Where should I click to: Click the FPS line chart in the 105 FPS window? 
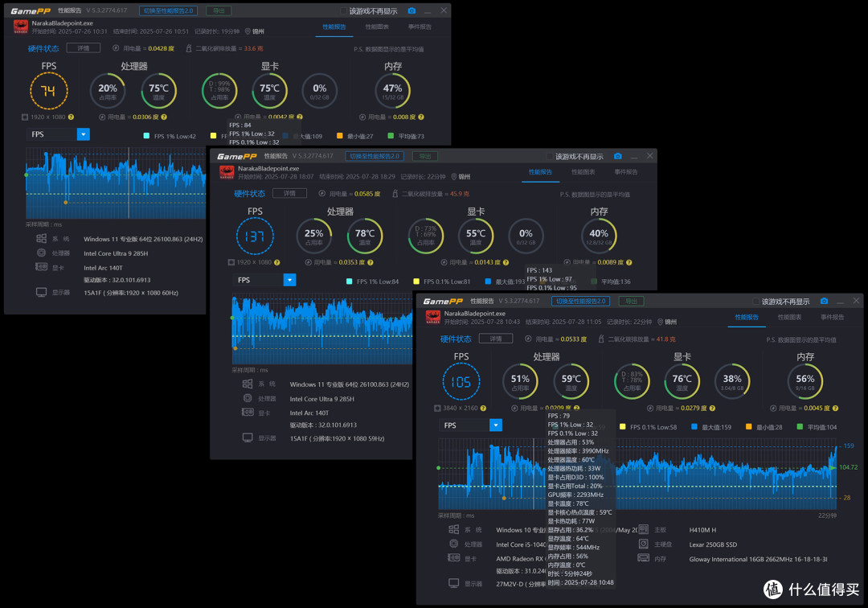[x=637, y=474]
